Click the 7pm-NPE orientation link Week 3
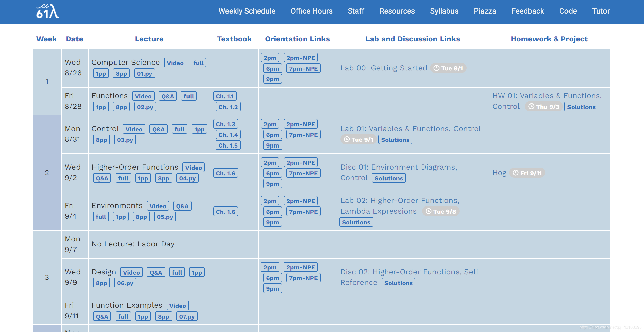Screen dimensions: 644x332 pos(303,277)
